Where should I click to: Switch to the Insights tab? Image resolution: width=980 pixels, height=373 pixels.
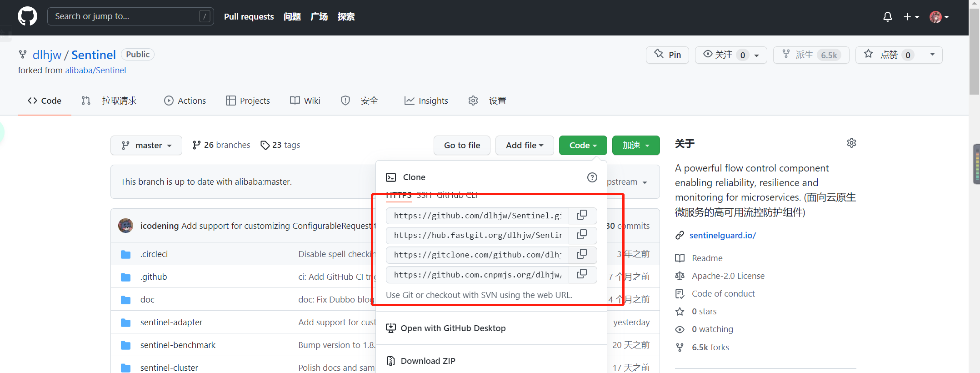click(x=426, y=101)
